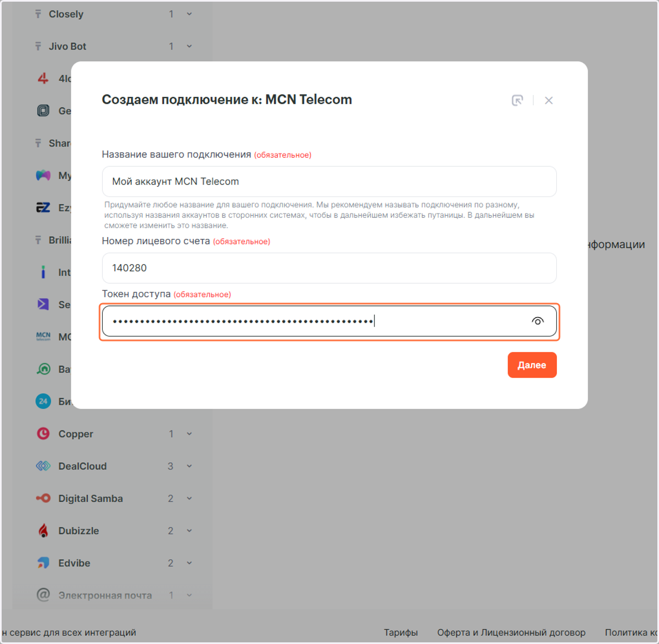
Task: Click the MCN telecom logo in sidebar
Action: coord(43,337)
